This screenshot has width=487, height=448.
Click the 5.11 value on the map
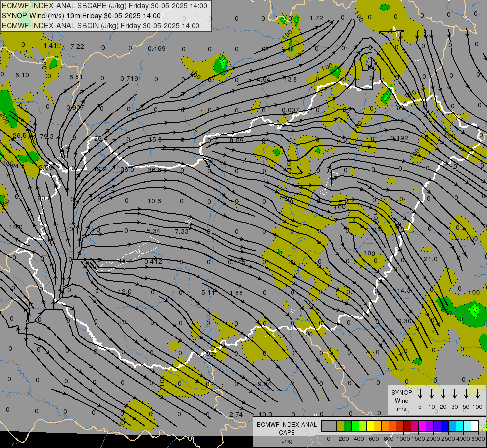(x=208, y=293)
